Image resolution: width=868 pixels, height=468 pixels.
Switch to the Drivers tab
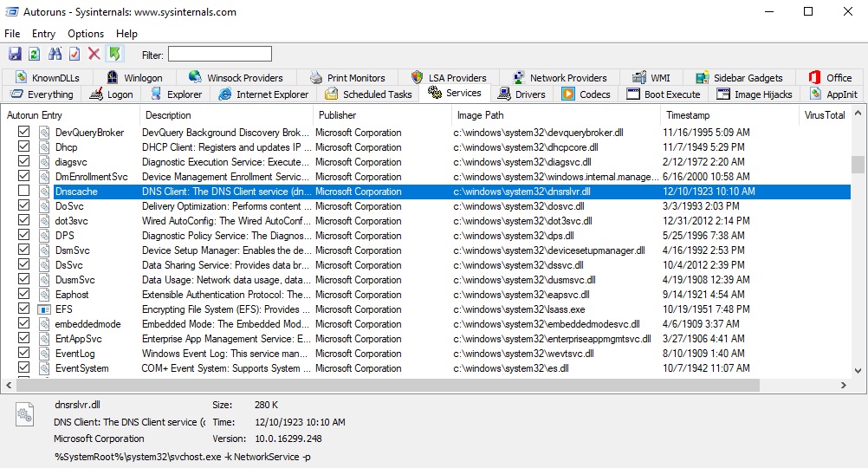point(521,94)
